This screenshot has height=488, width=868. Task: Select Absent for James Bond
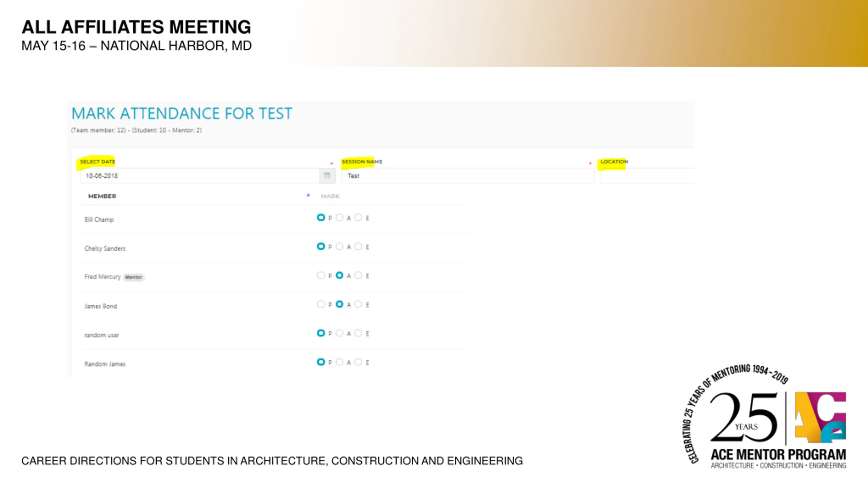pos(339,304)
